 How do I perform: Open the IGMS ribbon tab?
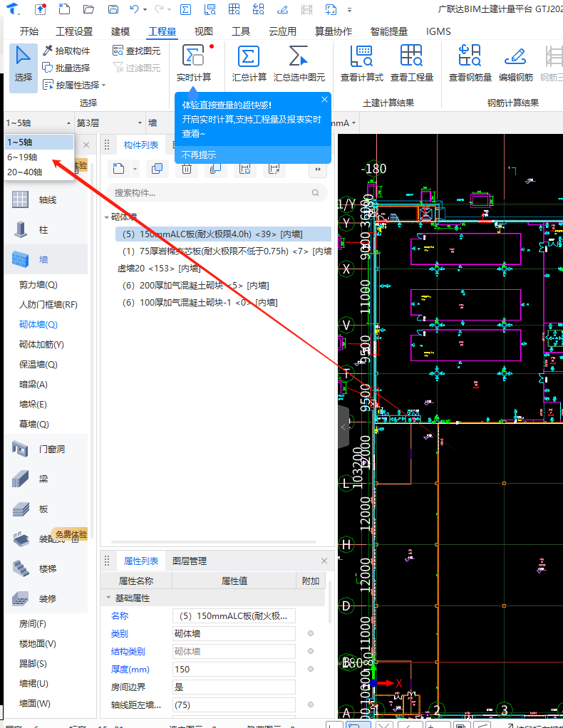tap(438, 31)
